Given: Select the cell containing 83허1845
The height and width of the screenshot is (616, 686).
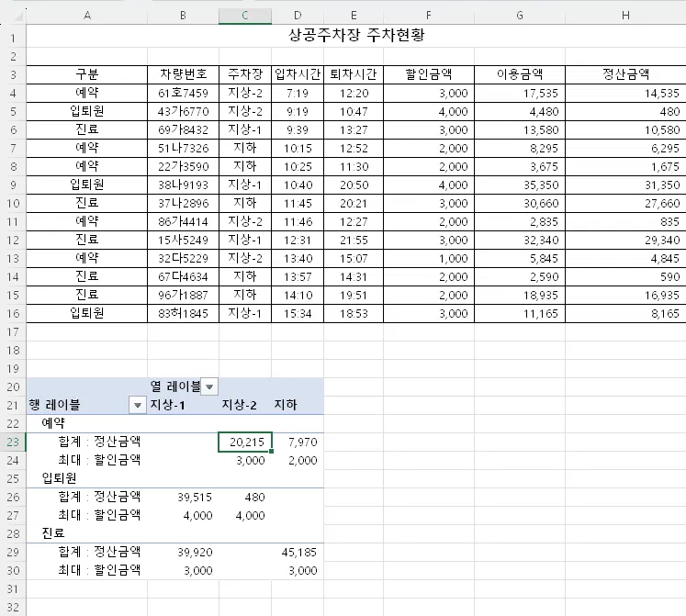Looking at the screenshot, I should 184,314.
